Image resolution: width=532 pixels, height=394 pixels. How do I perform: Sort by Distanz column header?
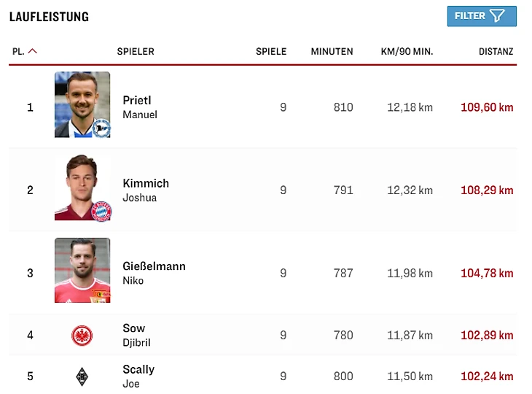point(496,52)
